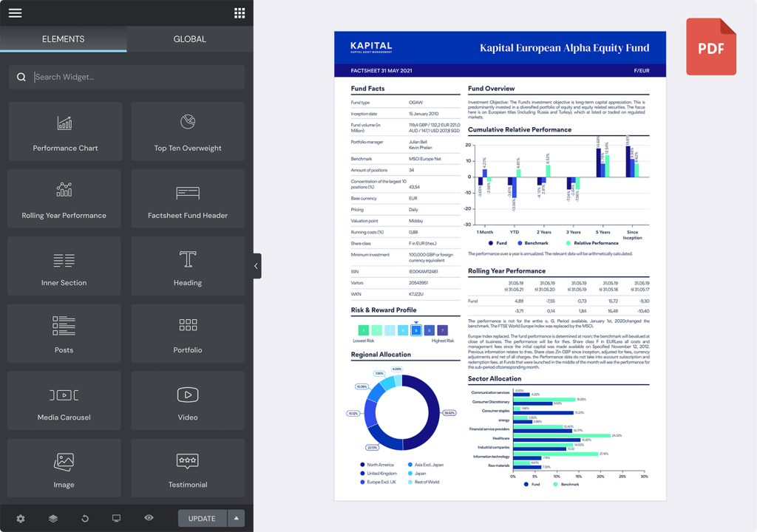Click risk level 5 highlighted swatch
The height and width of the screenshot is (532, 757).
[x=416, y=330]
